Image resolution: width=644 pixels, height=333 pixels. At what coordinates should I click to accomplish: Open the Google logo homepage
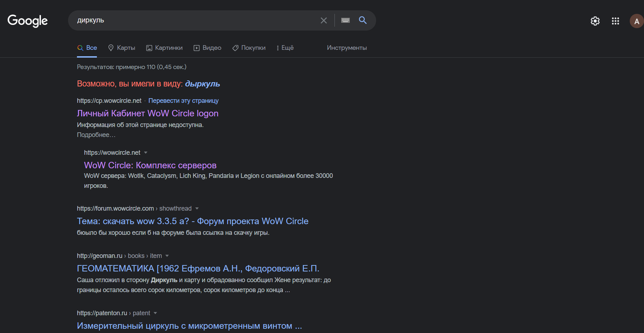click(x=27, y=21)
